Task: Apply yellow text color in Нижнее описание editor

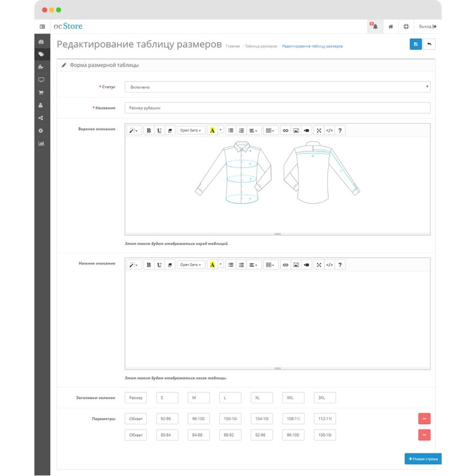Action: (212, 265)
